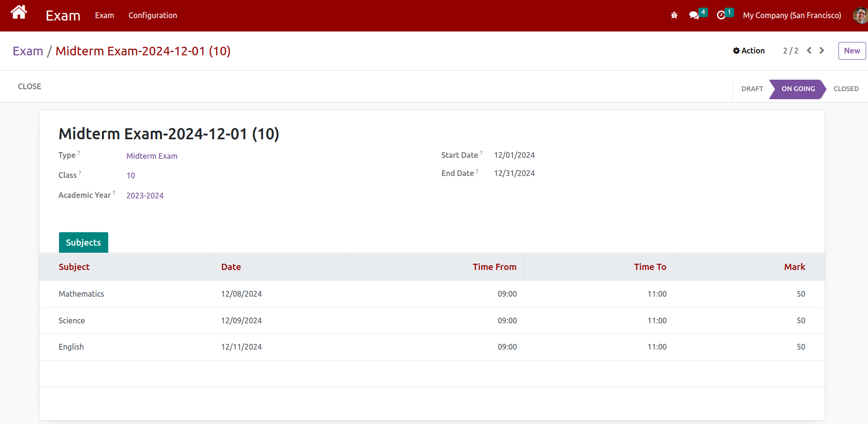The image size is (868, 424).
Task: Open the conversations chat bubble icon
Action: tap(694, 15)
